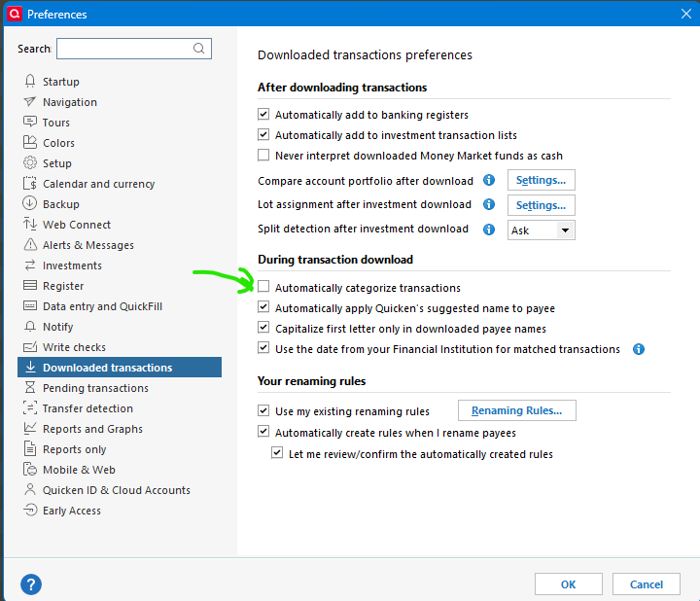This screenshot has width=700, height=601.
Task: Toggle Automatically create rules when renaming payees
Action: pyautogui.click(x=263, y=432)
